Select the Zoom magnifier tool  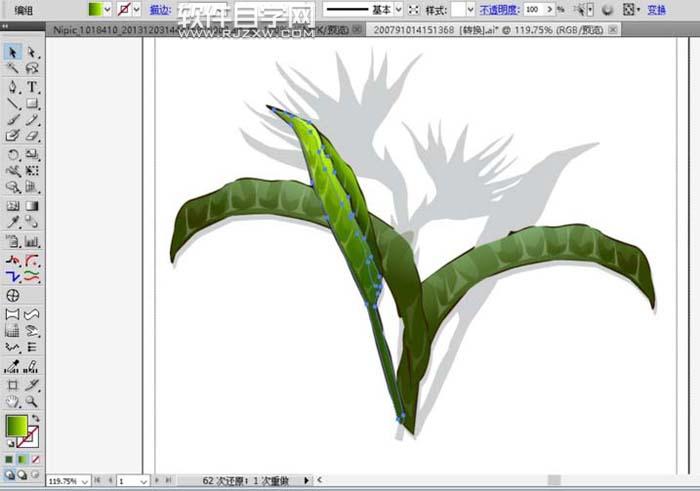point(31,401)
